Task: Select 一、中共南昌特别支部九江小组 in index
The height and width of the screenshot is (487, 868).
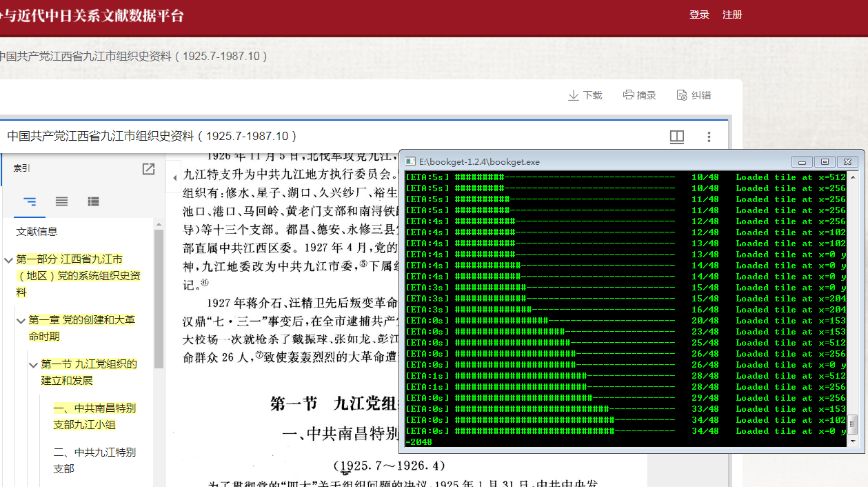Action: [x=94, y=416]
